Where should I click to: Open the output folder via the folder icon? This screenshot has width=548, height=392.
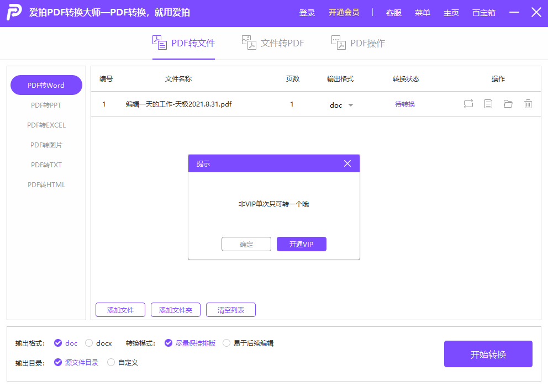[x=508, y=104]
